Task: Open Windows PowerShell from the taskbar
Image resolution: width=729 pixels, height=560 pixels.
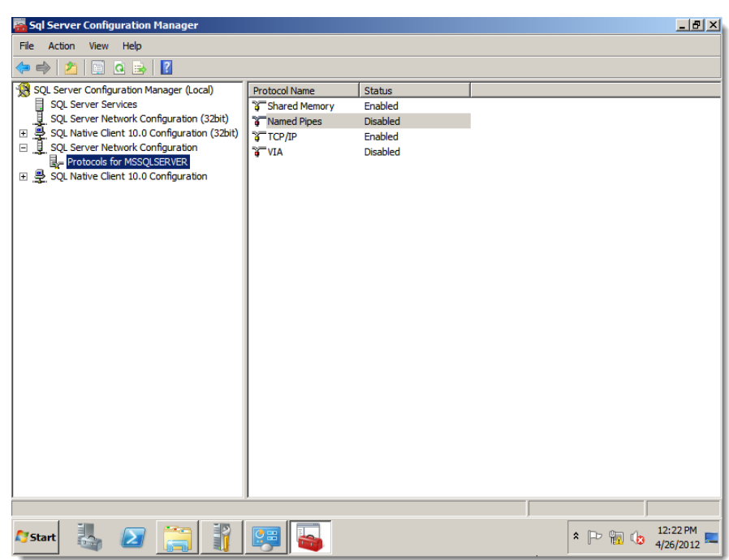Action: [x=132, y=536]
